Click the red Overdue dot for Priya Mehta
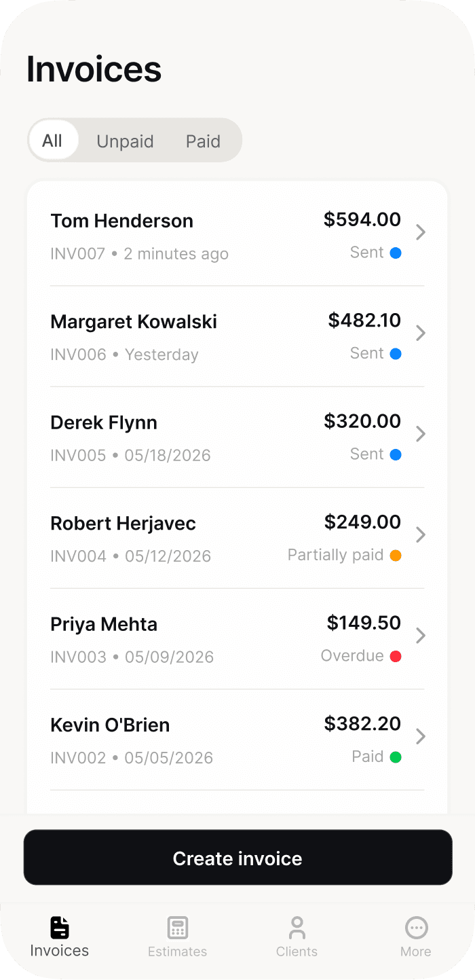The width and height of the screenshot is (475, 980). point(396,656)
